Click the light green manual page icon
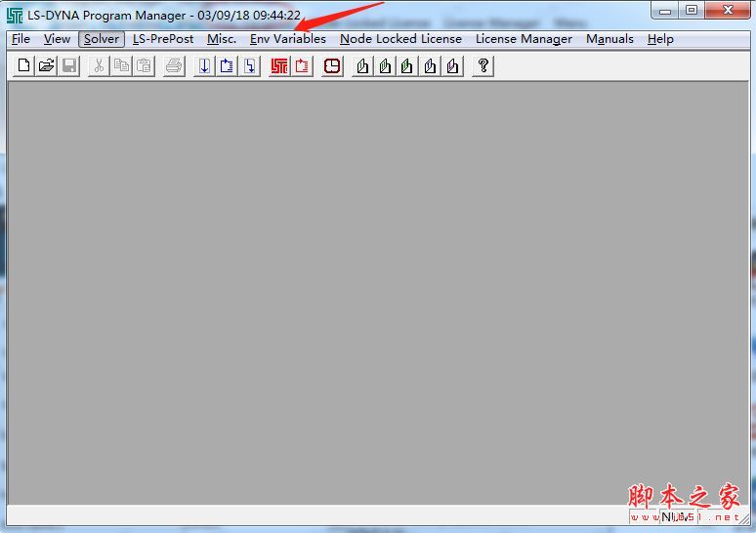 (x=385, y=65)
